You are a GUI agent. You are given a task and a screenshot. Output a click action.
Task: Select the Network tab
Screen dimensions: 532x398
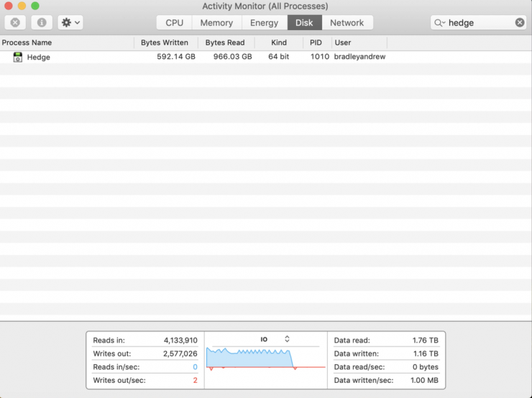(x=347, y=22)
